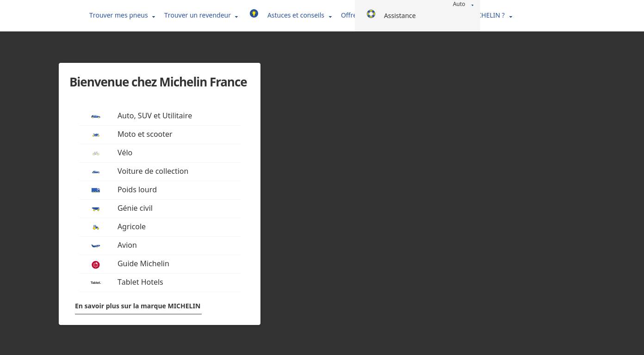This screenshot has width=644, height=355.
Task: Choose the Tablet Hotels text link
Action: (140, 282)
